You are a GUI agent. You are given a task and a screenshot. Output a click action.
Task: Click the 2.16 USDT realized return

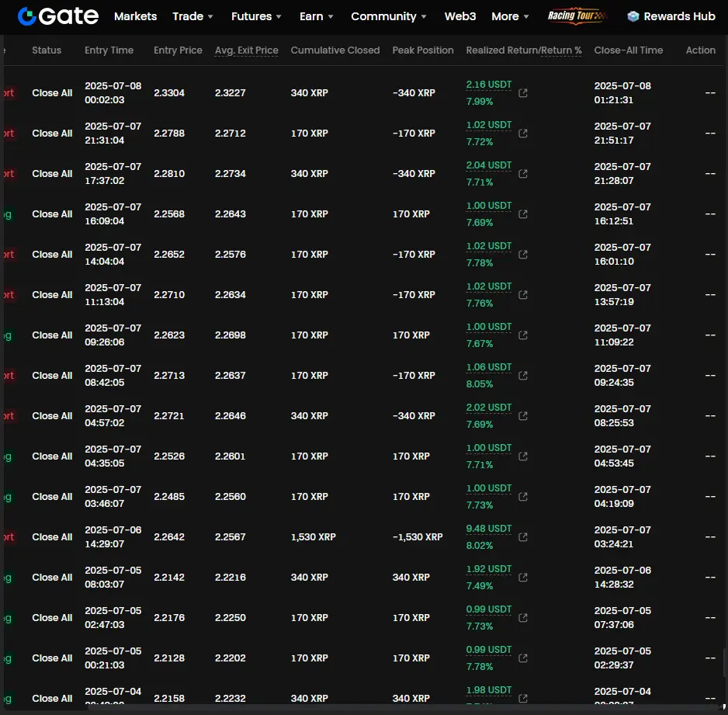click(x=489, y=85)
